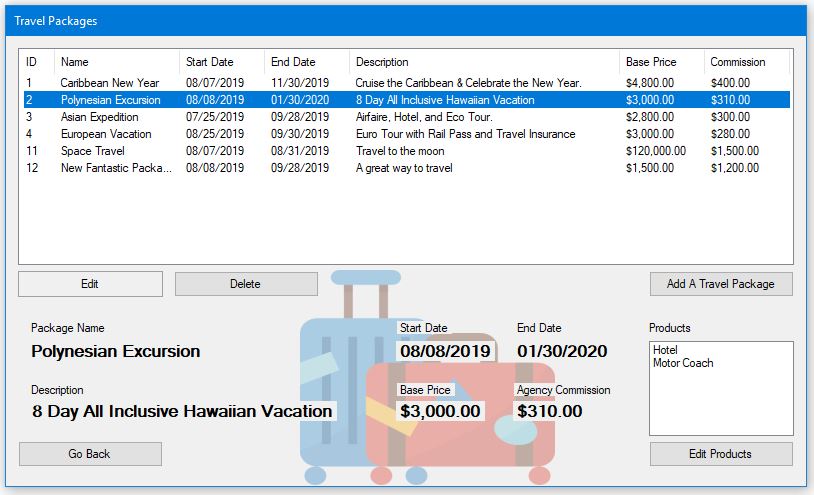Open Edit Products for this package
This screenshot has width=814, height=495.
pos(720,454)
